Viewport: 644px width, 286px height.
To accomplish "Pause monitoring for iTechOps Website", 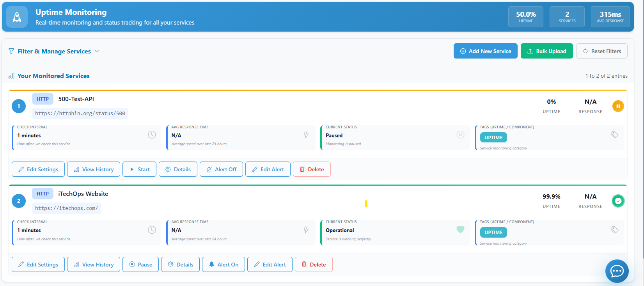I will [x=140, y=265].
